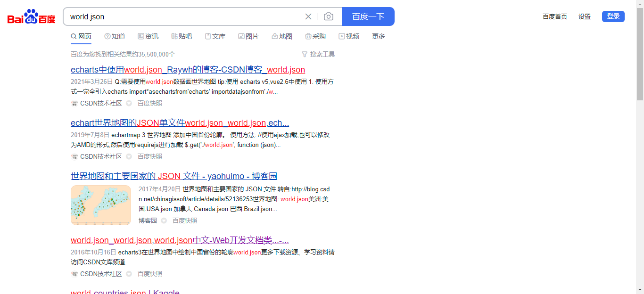Click CSDN技术社区 source under 2016 result
The height and width of the screenshot is (294, 644).
click(101, 274)
